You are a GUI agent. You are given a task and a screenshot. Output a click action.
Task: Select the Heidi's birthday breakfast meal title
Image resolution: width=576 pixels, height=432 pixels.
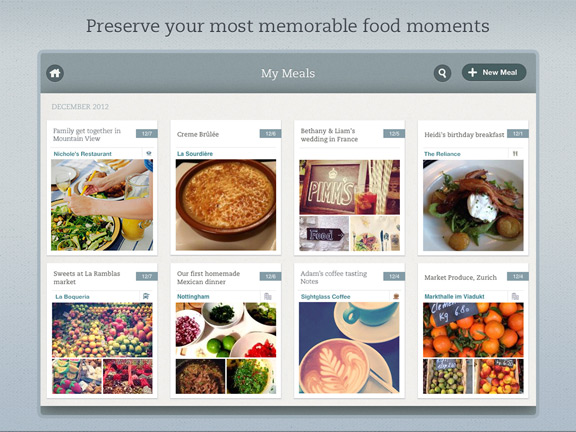[x=464, y=134]
